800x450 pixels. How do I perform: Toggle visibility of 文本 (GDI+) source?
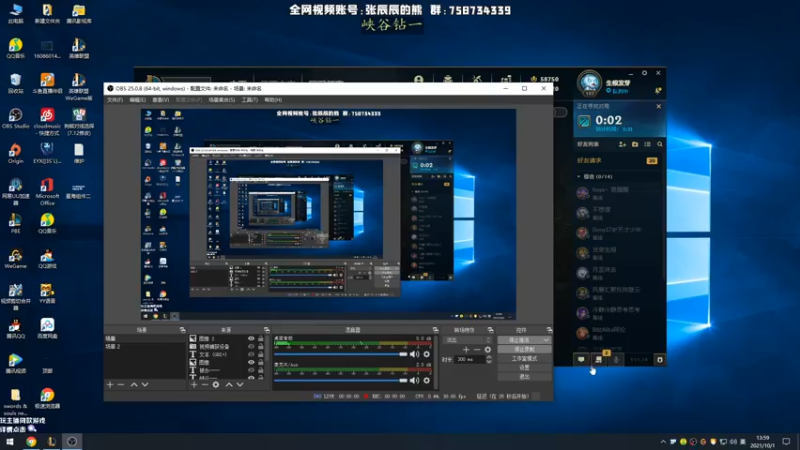[x=251, y=354]
